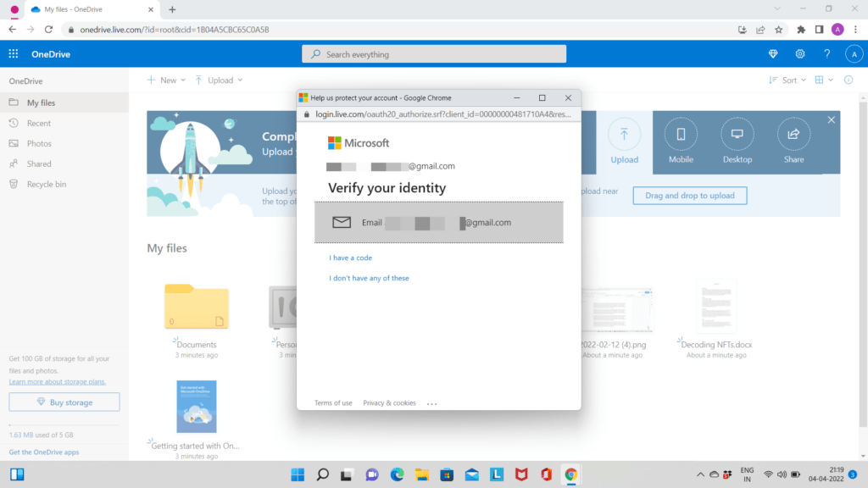Click the account avatar circle labeled A

click(854, 53)
